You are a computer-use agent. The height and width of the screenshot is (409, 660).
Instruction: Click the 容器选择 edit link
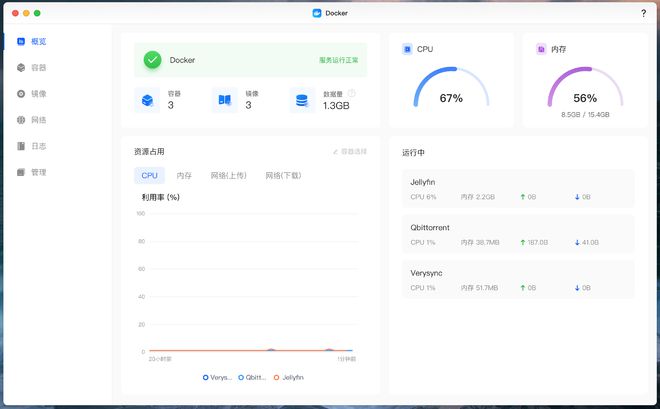[350, 151]
